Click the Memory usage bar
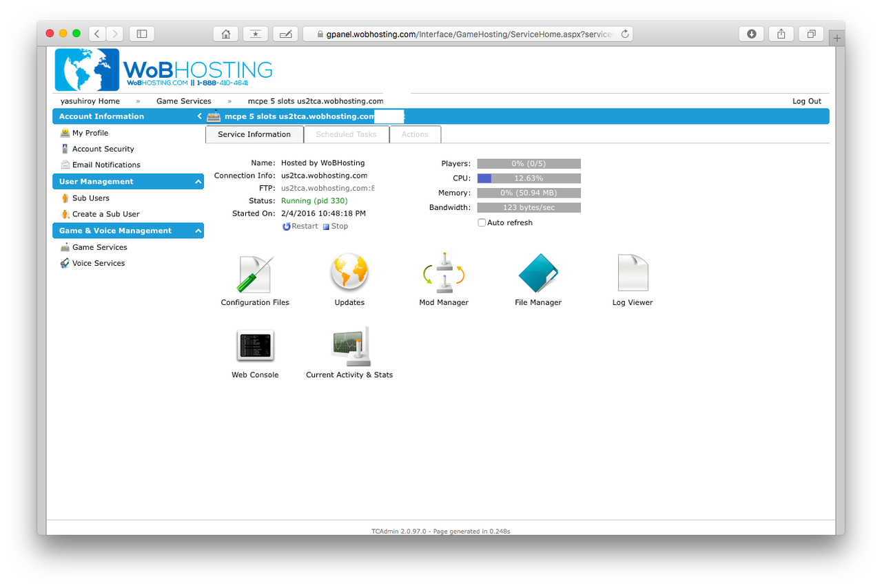 (529, 193)
